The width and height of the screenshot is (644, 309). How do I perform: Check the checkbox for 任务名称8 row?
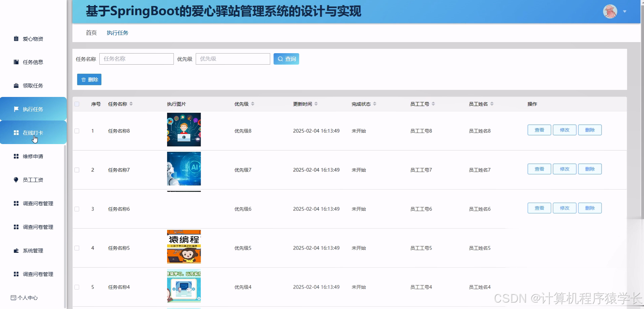click(76, 131)
